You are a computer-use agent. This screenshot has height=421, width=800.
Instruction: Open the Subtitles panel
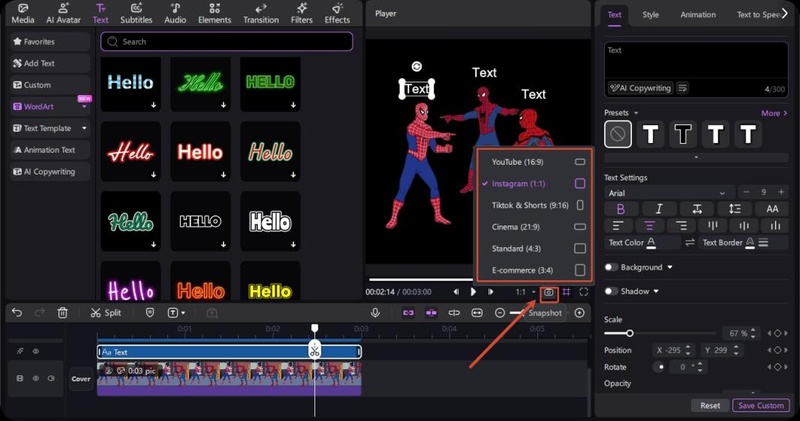pos(136,14)
